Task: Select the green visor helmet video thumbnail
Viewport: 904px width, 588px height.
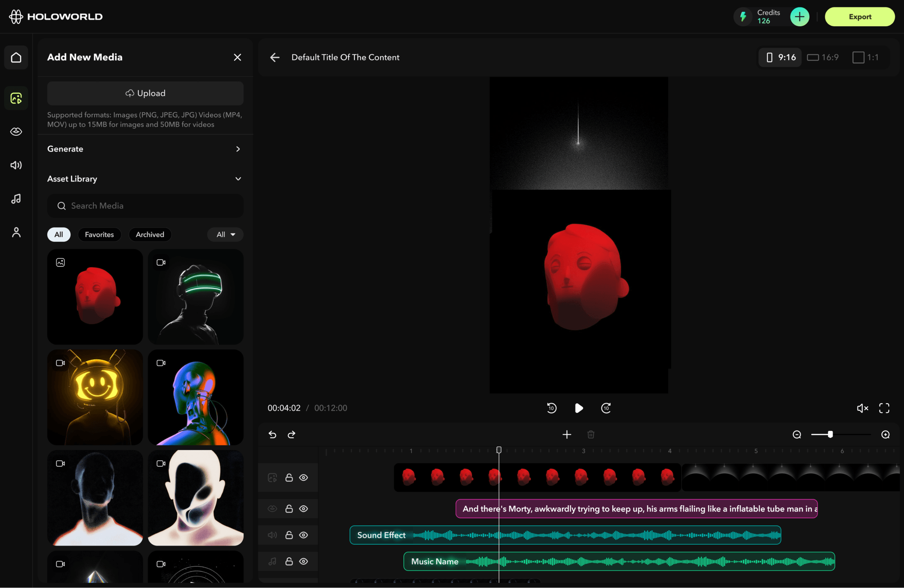Action: tap(196, 297)
